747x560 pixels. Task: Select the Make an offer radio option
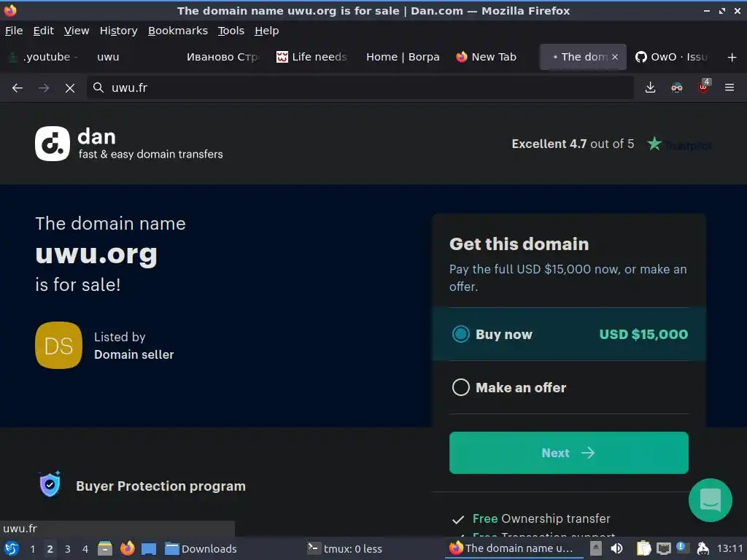461,387
